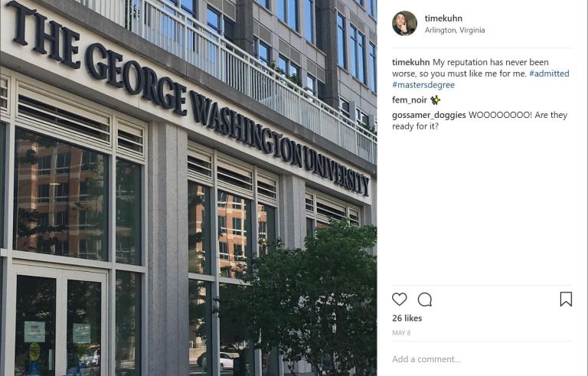This screenshot has height=376, width=588.
Task: View the 26 likes list
Action: coord(407,319)
